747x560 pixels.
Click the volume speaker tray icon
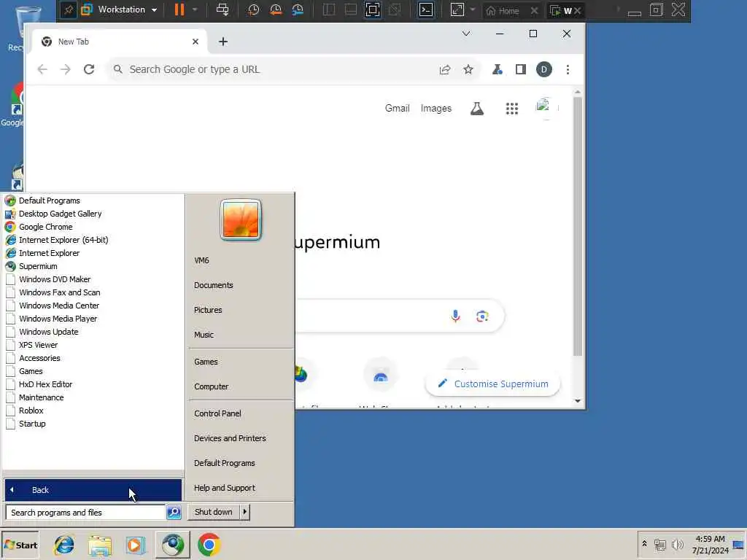(x=677, y=544)
